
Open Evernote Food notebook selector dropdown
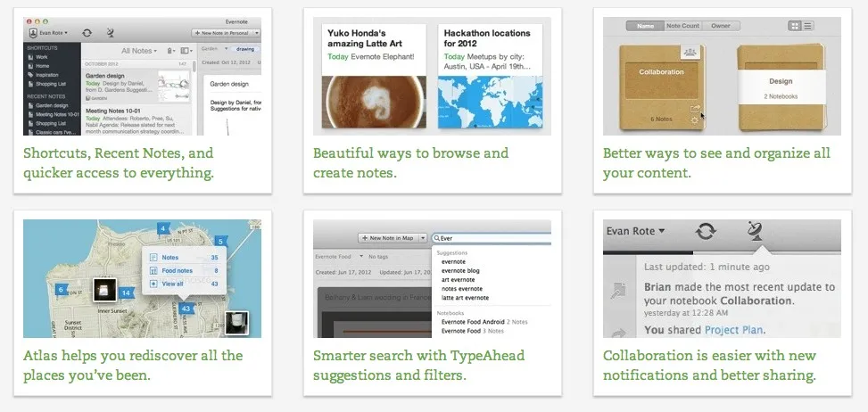point(340,257)
